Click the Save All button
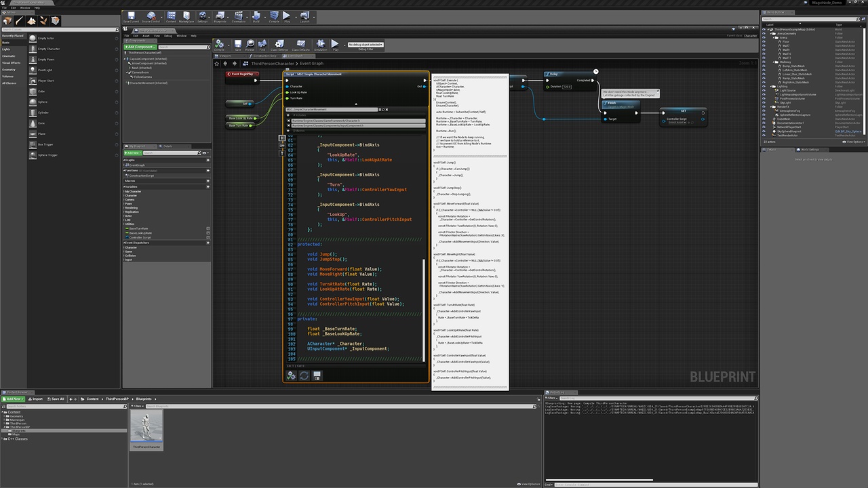This screenshot has height=488, width=868. click(x=56, y=399)
